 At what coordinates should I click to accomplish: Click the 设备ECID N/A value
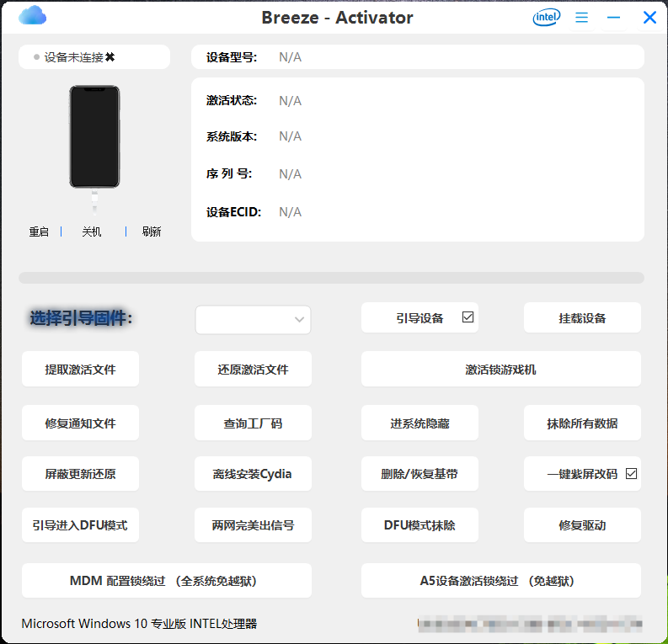click(290, 211)
